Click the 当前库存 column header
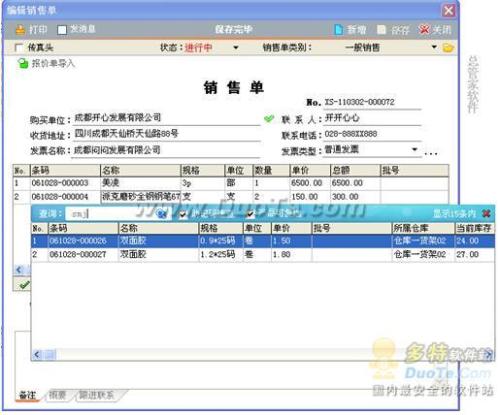This screenshot has width=500, height=415. [x=475, y=228]
